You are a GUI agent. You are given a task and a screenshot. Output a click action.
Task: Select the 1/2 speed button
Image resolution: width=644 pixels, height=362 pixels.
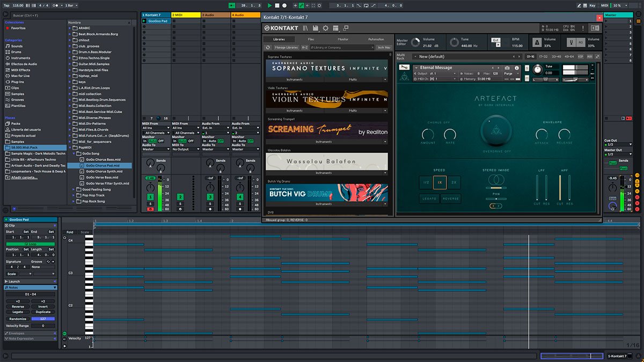426,183
